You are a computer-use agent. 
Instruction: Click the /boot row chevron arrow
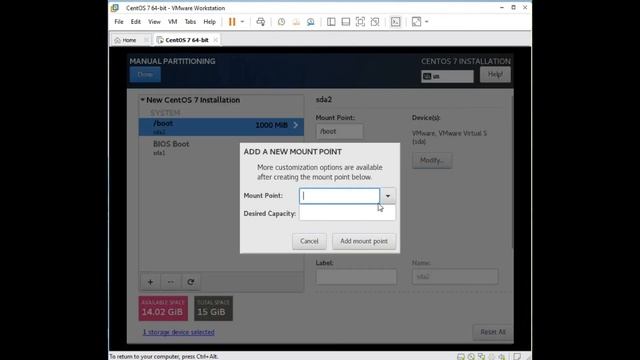point(296,125)
